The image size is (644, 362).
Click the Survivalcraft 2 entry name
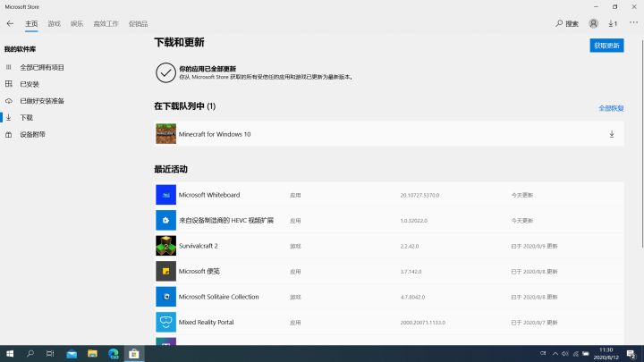pyautogui.click(x=198, y=246)
